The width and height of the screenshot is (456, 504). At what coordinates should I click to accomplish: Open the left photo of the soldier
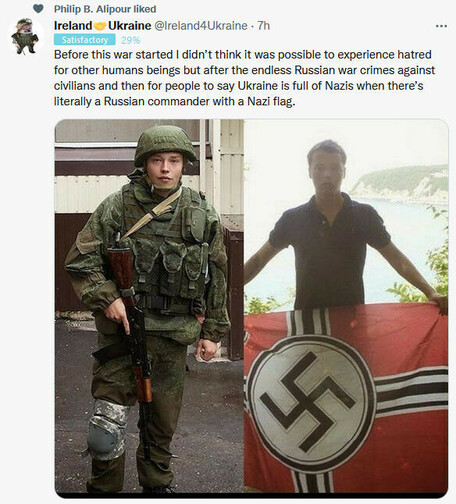pyautogui.click(x=149, y=306)
